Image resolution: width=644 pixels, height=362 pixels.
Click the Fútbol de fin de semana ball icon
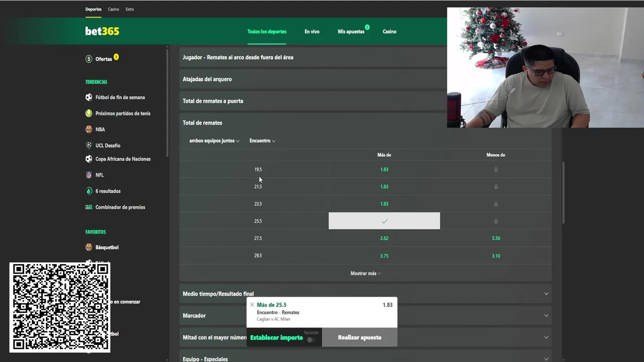(x=89, y=98)
